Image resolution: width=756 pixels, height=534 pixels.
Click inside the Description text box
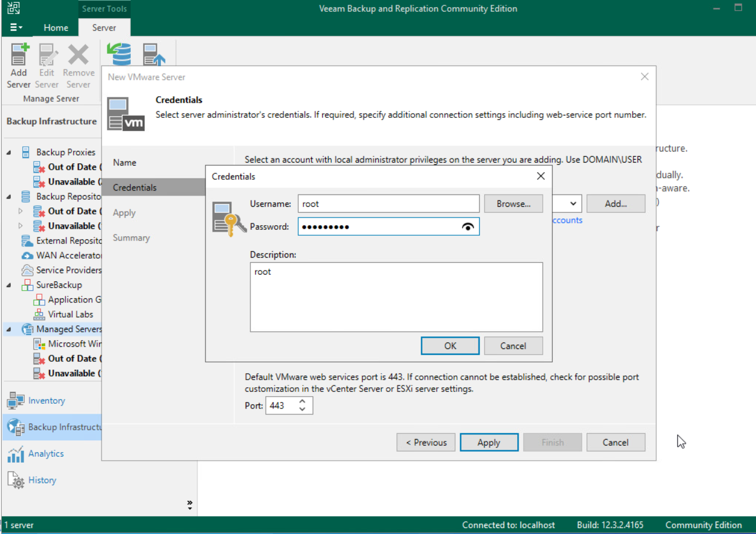click(396, 297)
